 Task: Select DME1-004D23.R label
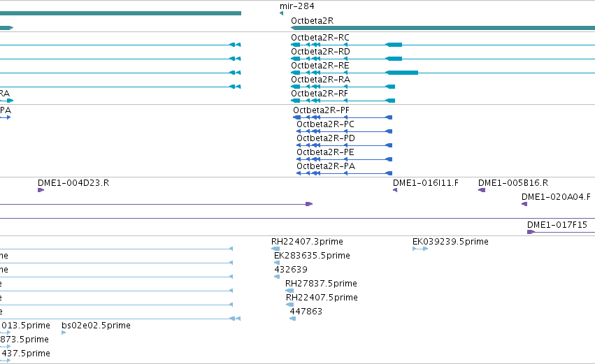(73, 183)
